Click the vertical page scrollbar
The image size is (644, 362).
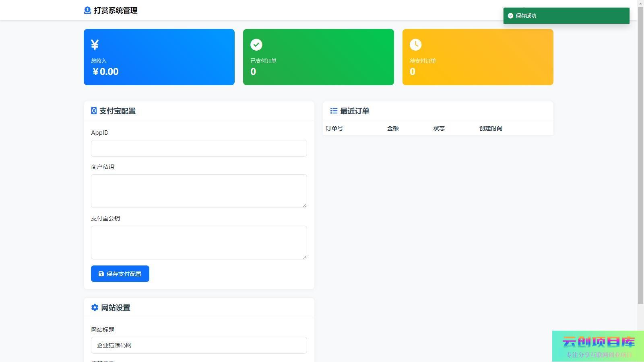(640, 161)
